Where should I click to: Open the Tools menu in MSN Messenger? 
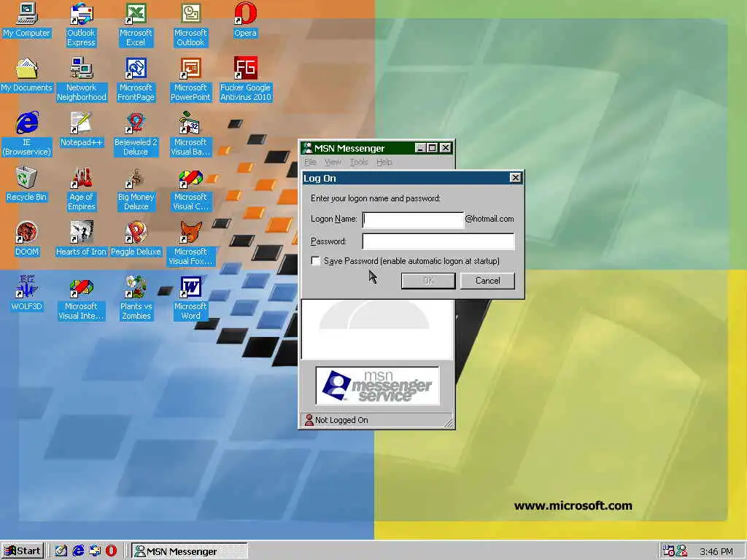359,162
